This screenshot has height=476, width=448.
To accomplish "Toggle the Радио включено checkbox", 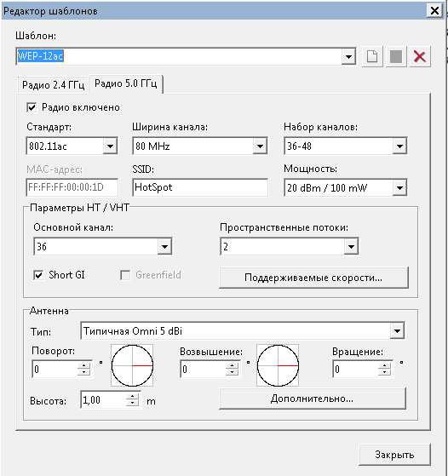I will pyautogui.click(x=32, y=107).
